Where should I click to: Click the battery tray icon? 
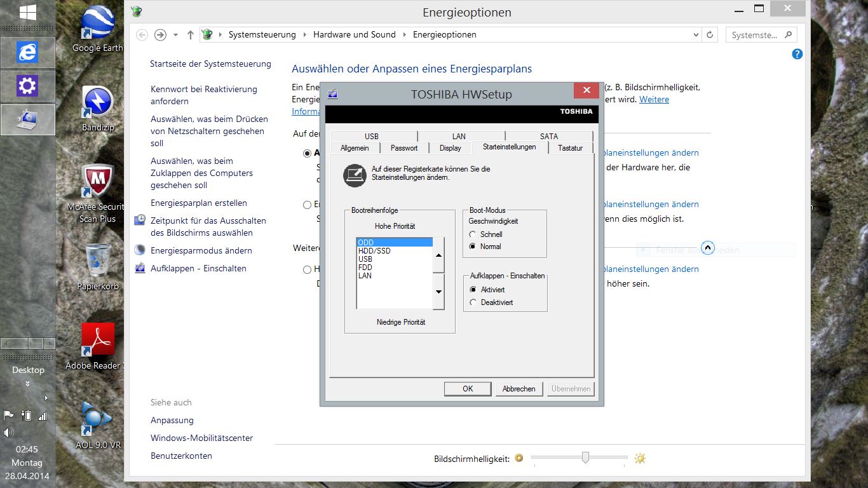[x=26, y=416]
